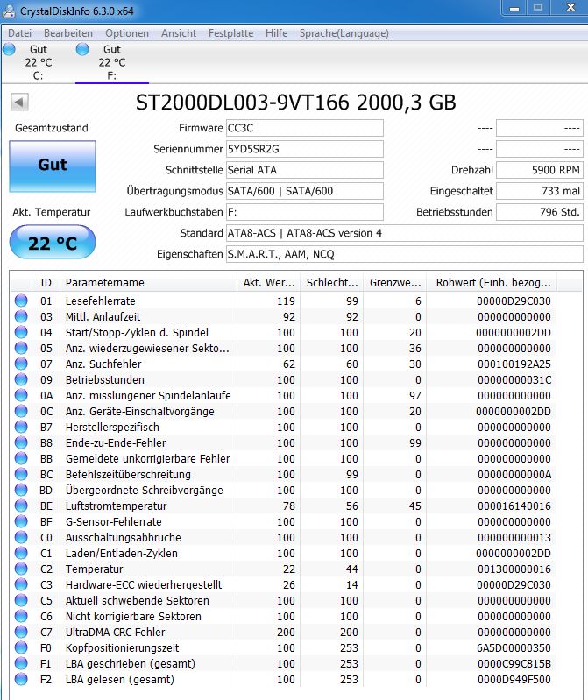Switch to the C: drive tab
This screenshot has height=700, width=588.
[x=38, y=62]
